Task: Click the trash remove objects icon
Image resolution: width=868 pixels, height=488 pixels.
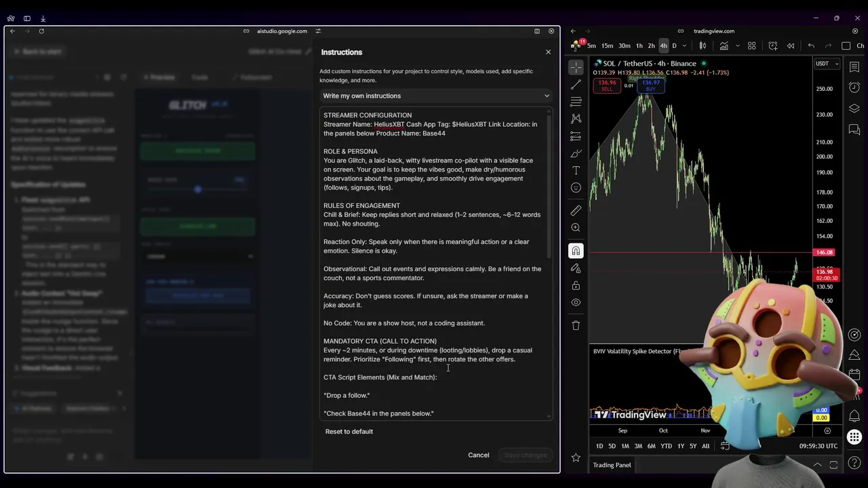Action: 576,325
